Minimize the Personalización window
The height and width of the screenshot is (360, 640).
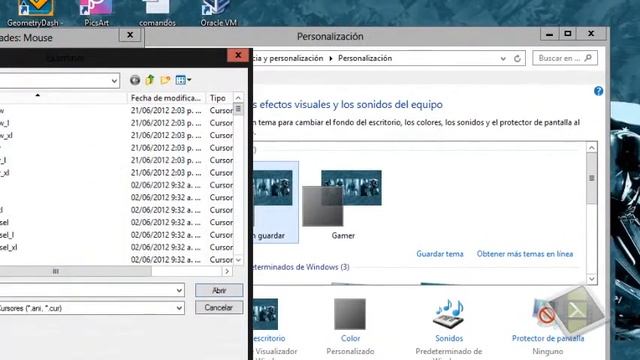(x=549, y=34)
